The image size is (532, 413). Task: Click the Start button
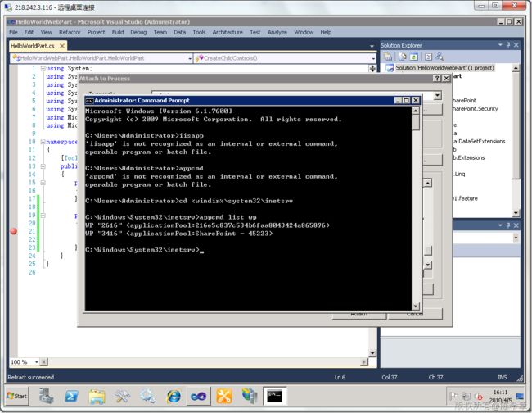click(16, 396)
